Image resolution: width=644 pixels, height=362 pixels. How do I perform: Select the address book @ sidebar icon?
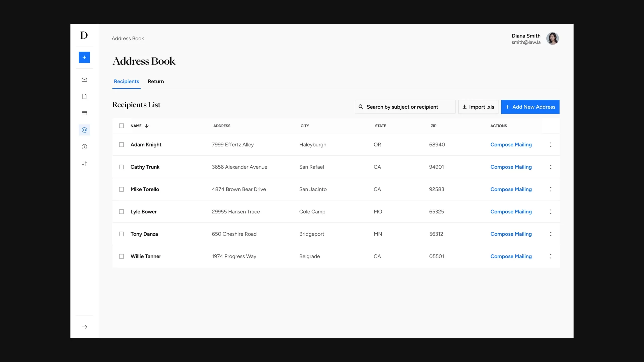pos(84,130)
